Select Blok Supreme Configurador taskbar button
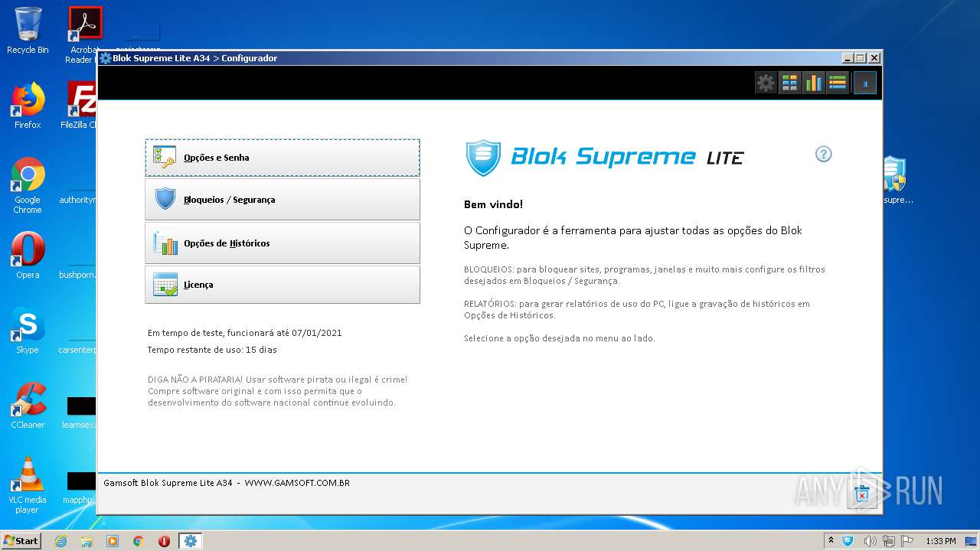 coord(190,541)
